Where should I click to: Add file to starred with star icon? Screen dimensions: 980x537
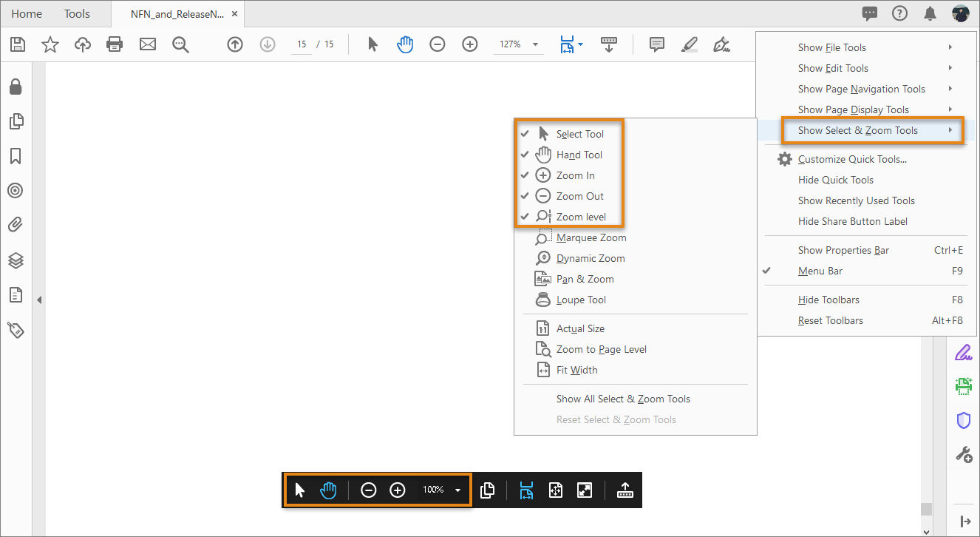[x=50, y=44]
